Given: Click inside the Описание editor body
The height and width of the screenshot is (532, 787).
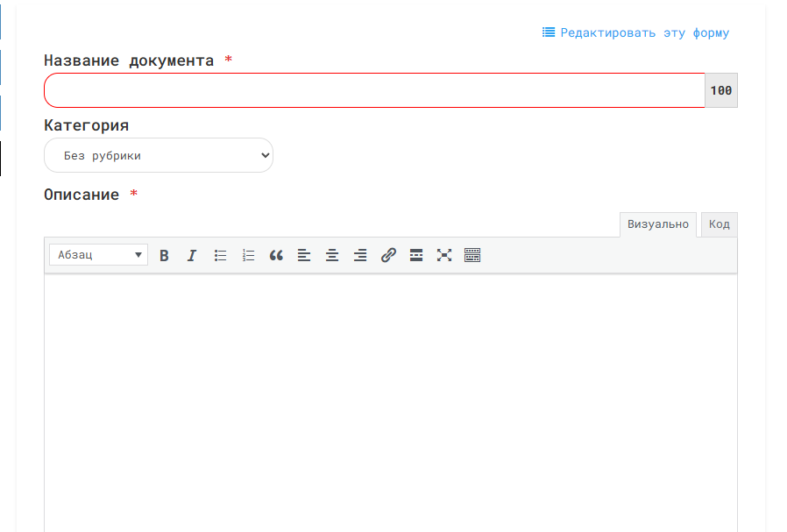Looking at the screenshot, I should pyautogui.click(x=390, y=394).
